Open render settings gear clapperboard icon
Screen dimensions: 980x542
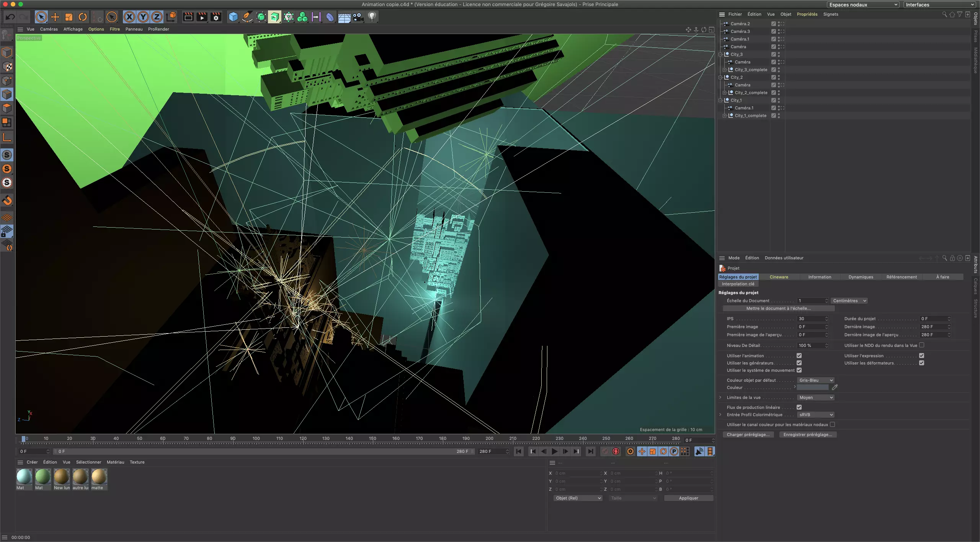click(216, 17)
